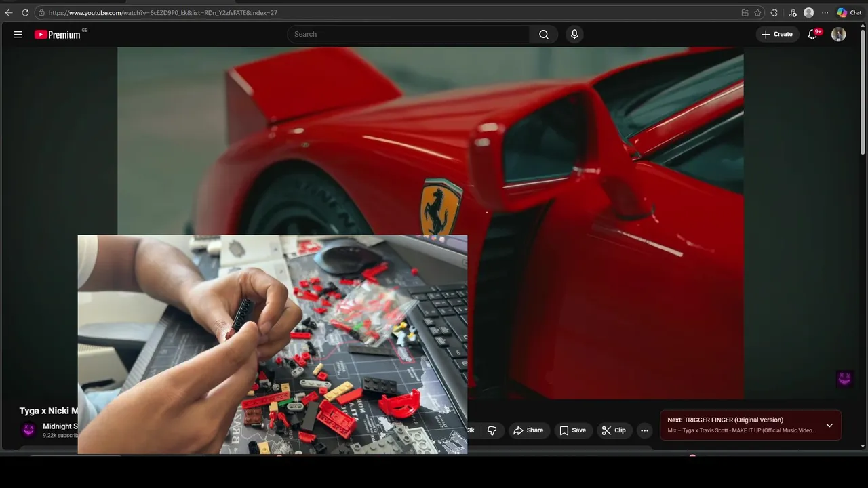Open the Copilot Chat button
This screenshot has width=868, height=488.
click(849, 13)
